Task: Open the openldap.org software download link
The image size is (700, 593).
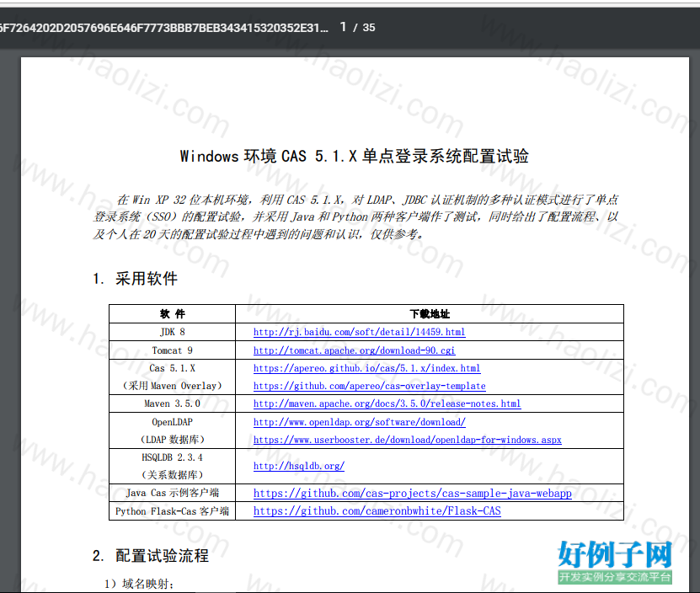Action: click(360, 422)
